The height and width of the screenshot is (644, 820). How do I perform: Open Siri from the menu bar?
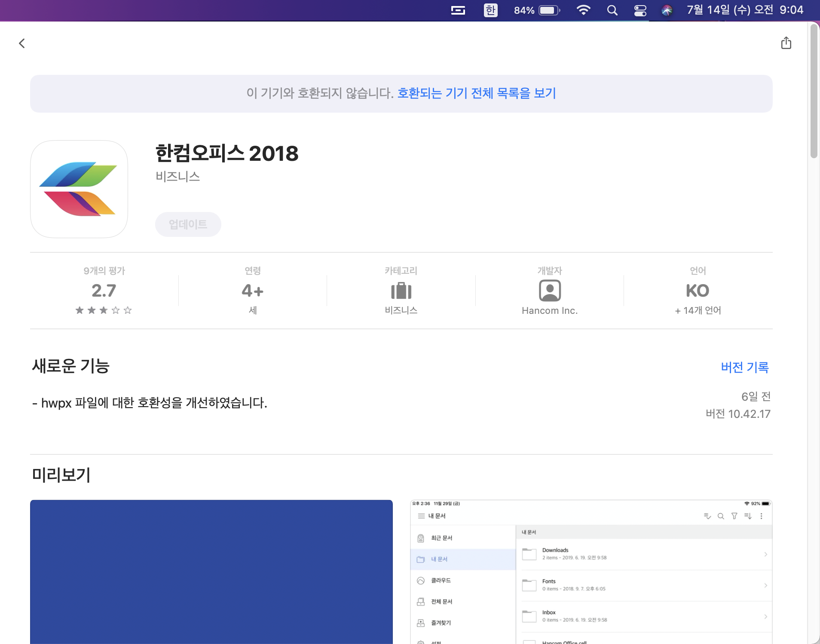point(667,10)
